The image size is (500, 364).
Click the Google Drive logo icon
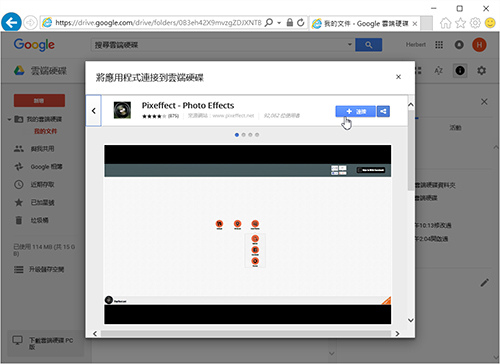19,70
